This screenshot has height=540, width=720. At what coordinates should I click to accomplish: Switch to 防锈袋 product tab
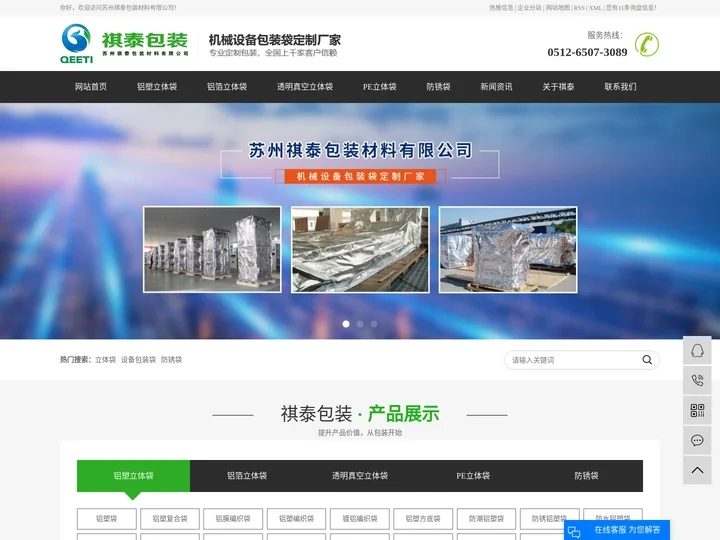[x=586, y=476]
